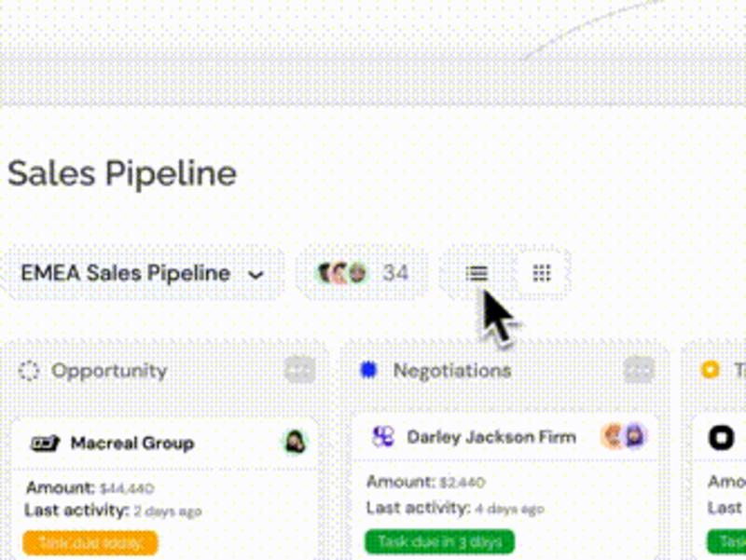Click the Macreal Group company logo
This screenshot has height=560, width=746.
tap(45, 443)
